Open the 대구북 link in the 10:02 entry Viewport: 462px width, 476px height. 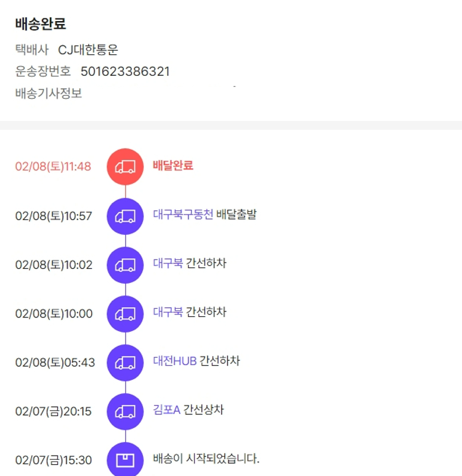[168, 263]
